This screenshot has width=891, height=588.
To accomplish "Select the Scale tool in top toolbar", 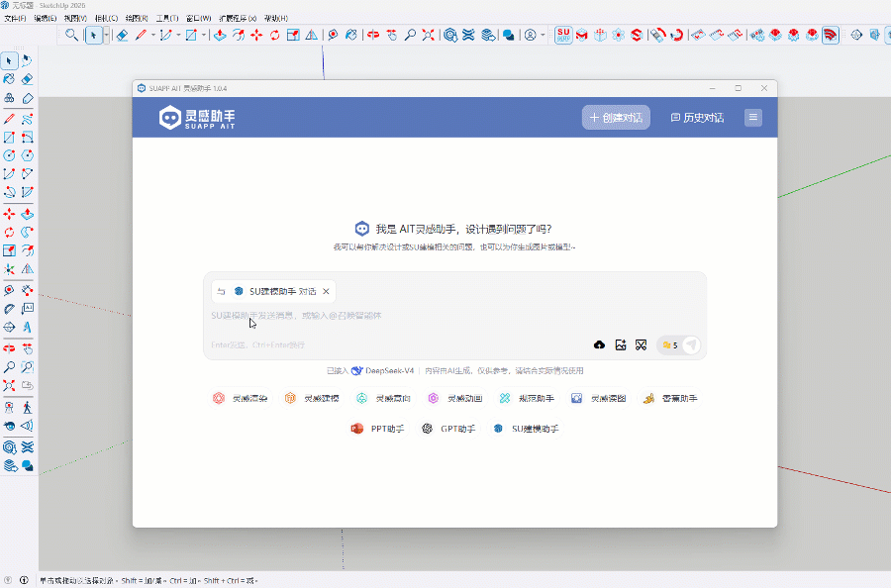I will pos(293,36).
